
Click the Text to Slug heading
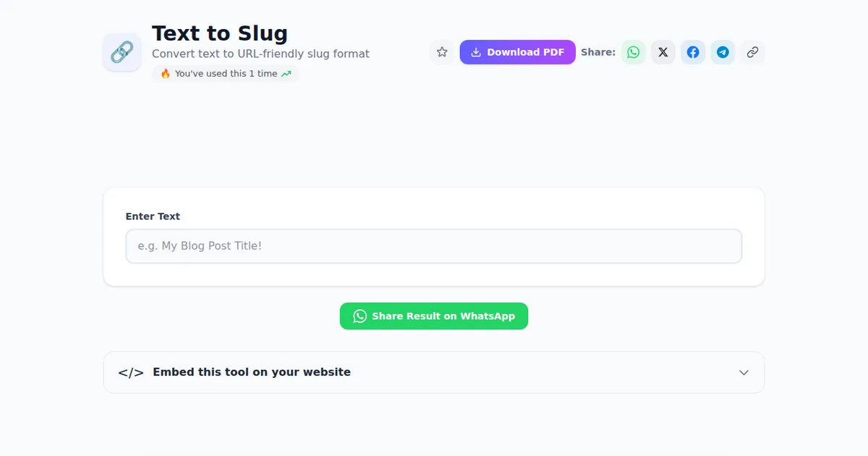[220, 33]
